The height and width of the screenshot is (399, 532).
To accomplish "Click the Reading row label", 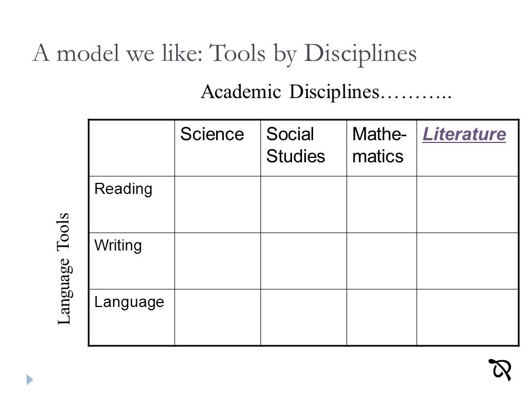I will (x=123, y=189).
